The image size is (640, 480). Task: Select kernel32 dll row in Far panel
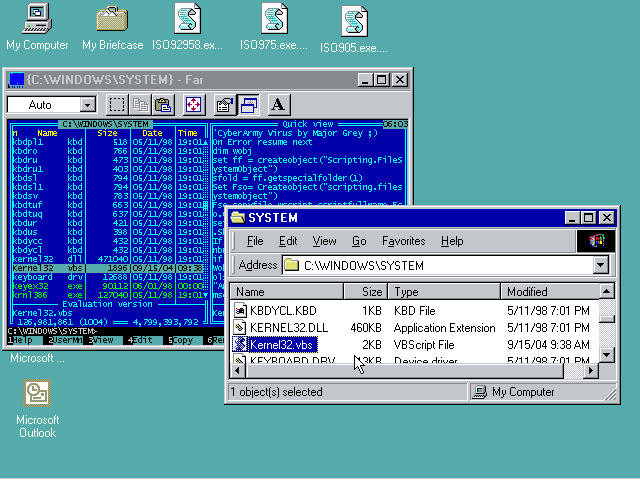pyautogui.click(x=108, y=259)
